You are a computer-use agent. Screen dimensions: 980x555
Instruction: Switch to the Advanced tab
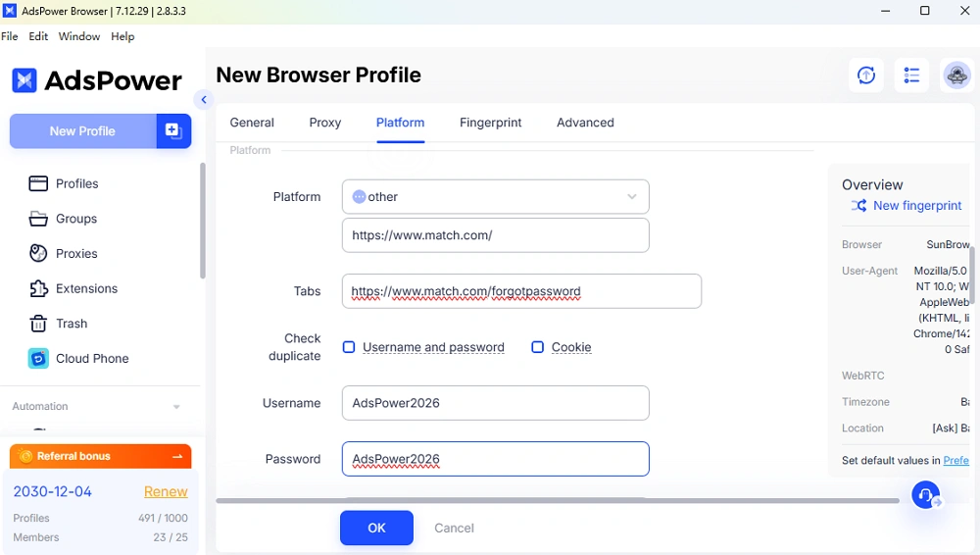click(585, 123)
